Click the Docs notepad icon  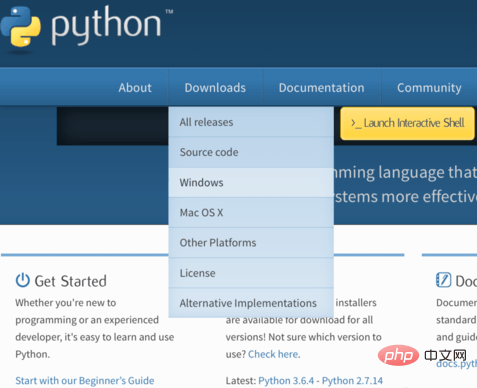point(443,280)
